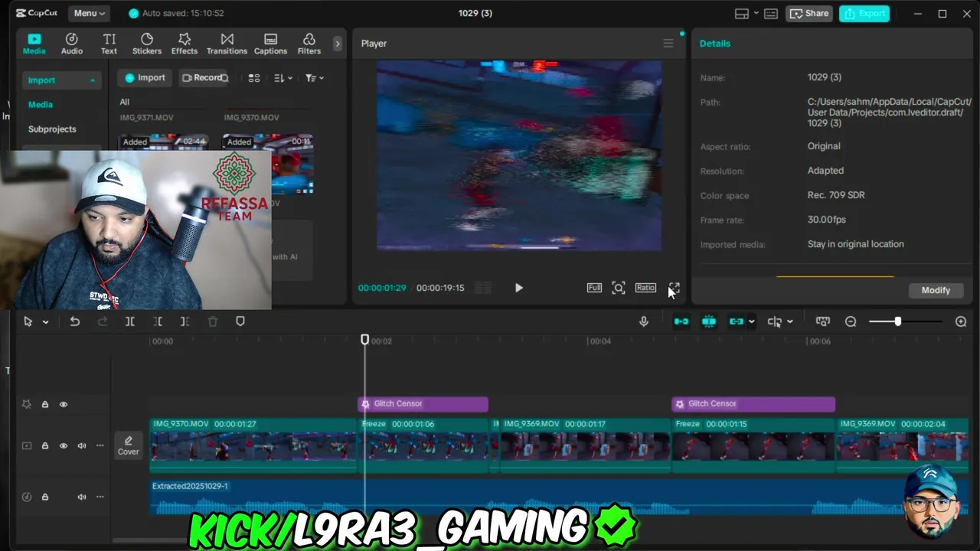Open the media filter dropdown
This screenshot has width=980, height=551.
coord(314,78)
